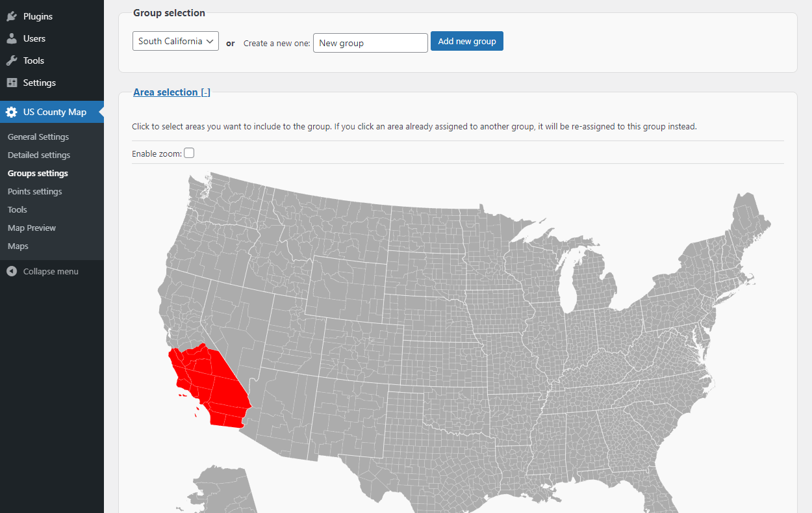Click the New group name field

[370, 43]
